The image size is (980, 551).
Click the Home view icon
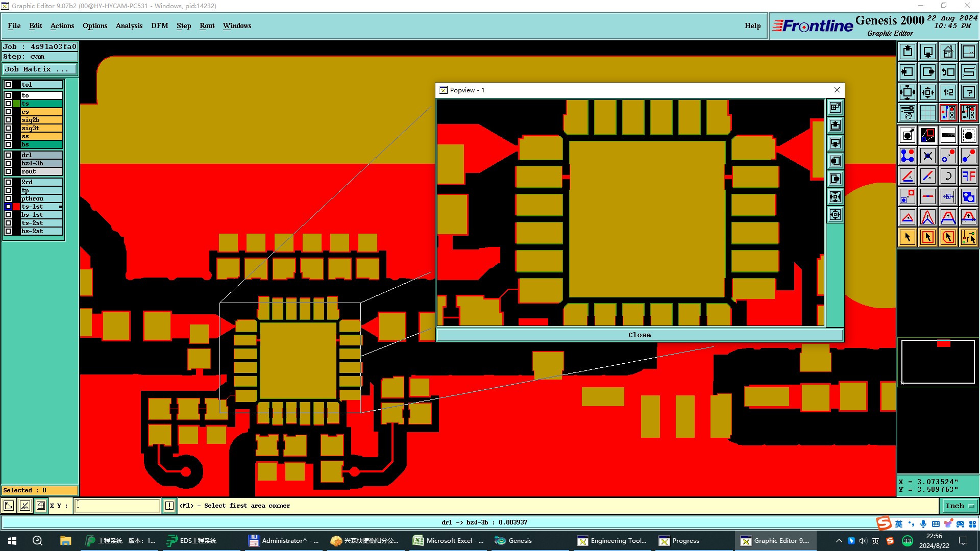coord(948,52)
